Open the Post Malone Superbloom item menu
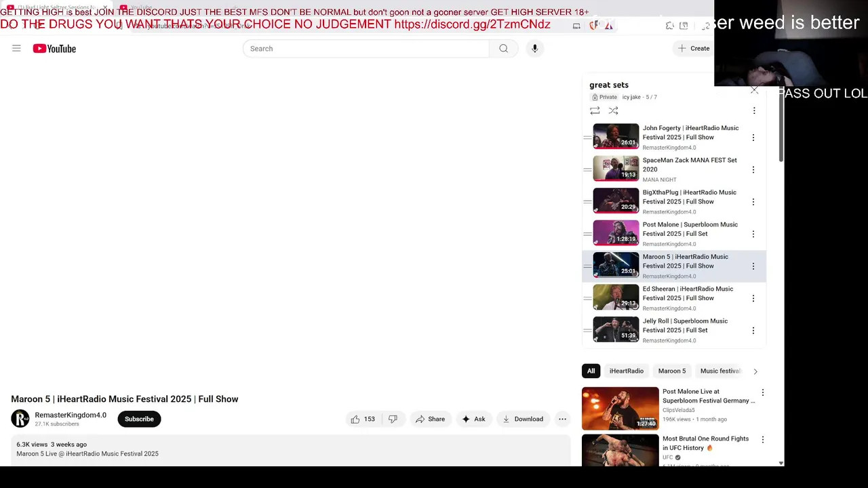This screenshot has height=488, width=868. pyautogui.click(x=753, y=234)
